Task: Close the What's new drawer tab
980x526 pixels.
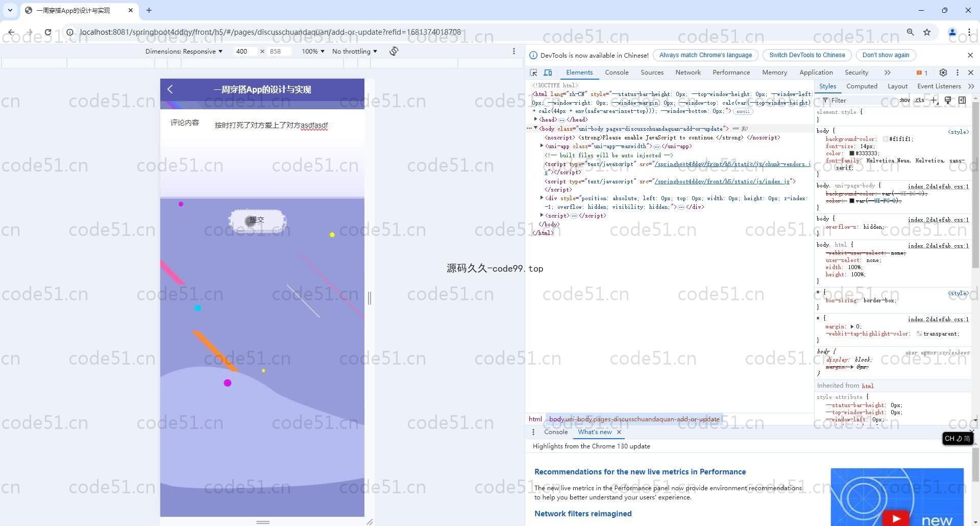Action: click(619, 432)
